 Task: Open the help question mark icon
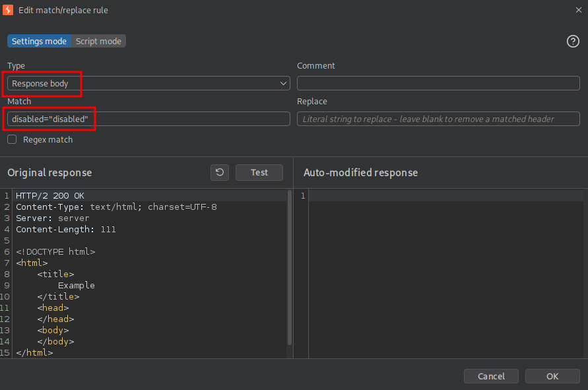[x=573, y=42]
